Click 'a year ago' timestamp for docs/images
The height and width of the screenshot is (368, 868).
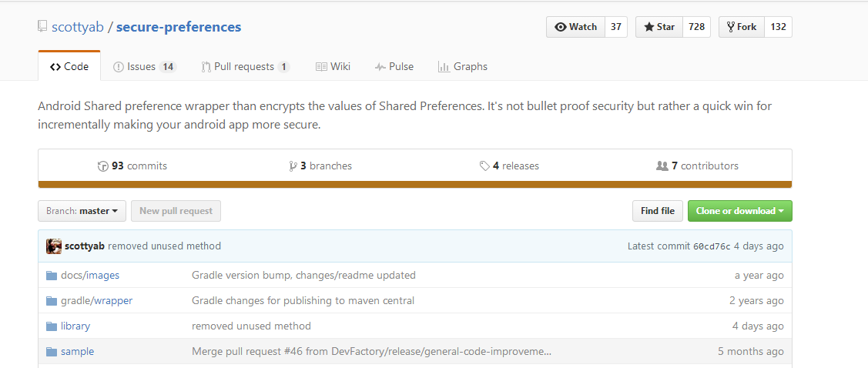759,276
